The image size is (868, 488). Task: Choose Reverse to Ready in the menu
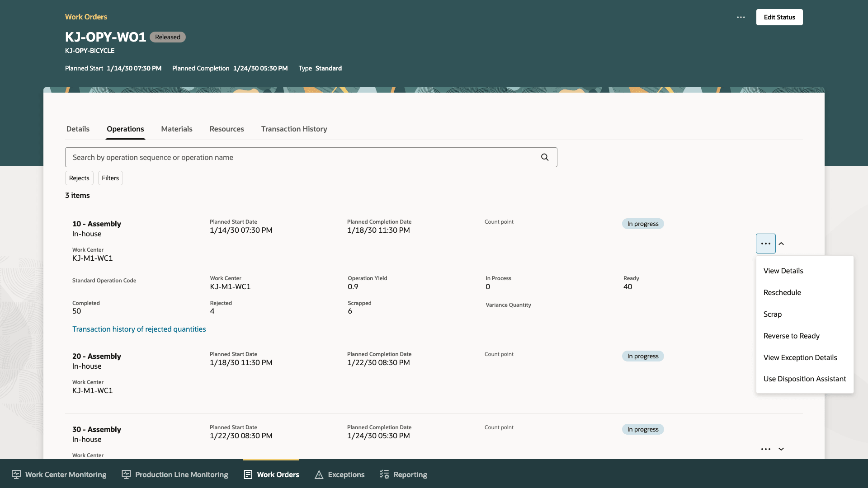(x=791, y=336)
